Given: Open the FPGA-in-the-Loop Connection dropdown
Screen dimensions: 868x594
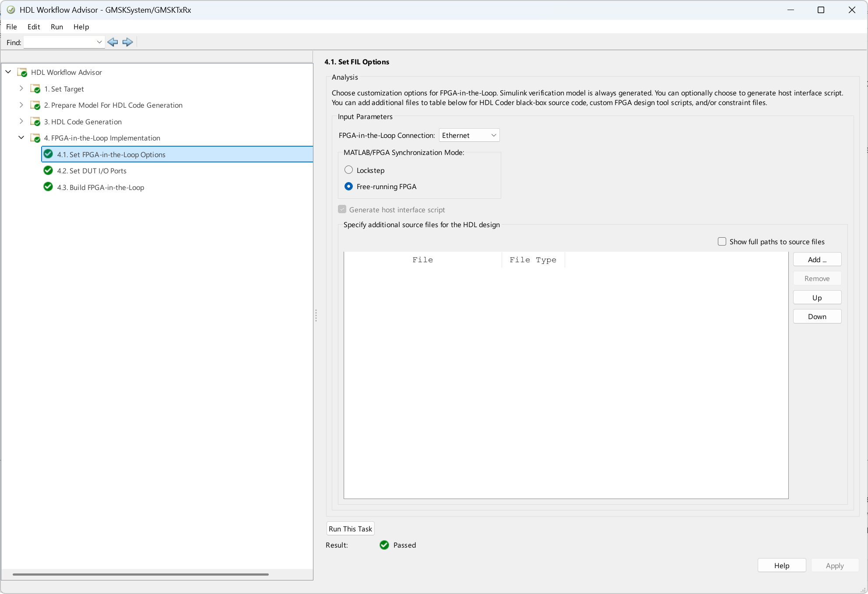Looking at the screenshot, I should [x=469, y=135].
